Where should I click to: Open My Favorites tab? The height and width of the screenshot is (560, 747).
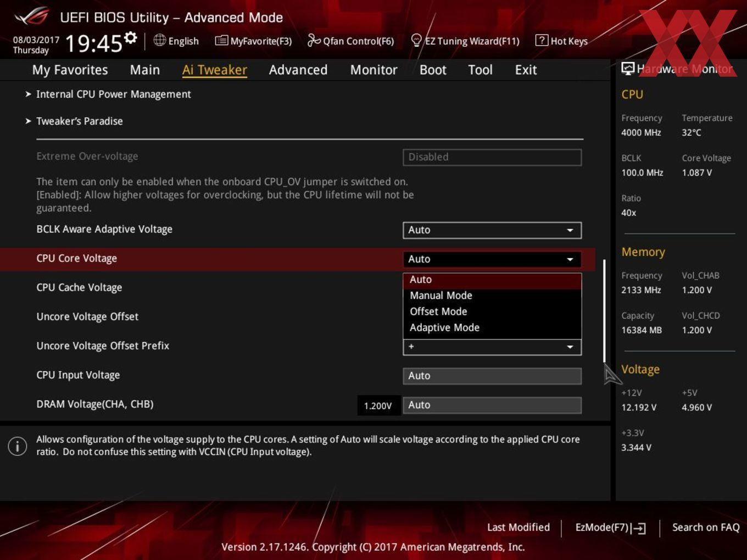click(70, 70)
